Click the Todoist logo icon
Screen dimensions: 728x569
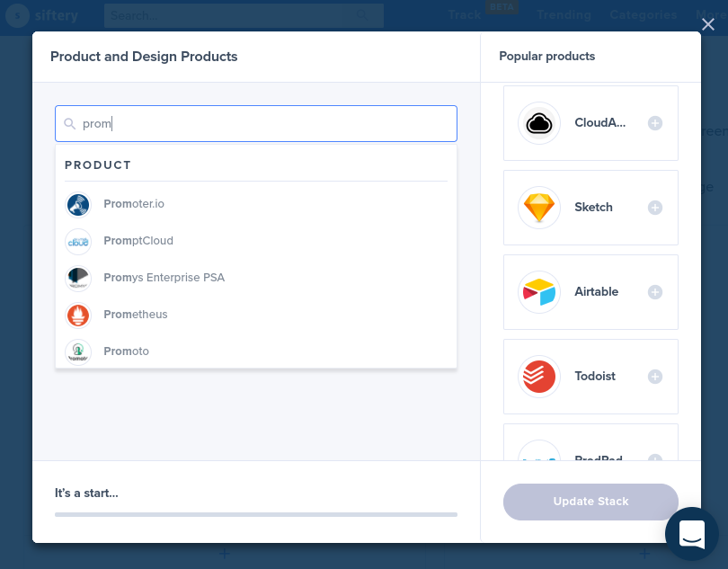point(539,377)
